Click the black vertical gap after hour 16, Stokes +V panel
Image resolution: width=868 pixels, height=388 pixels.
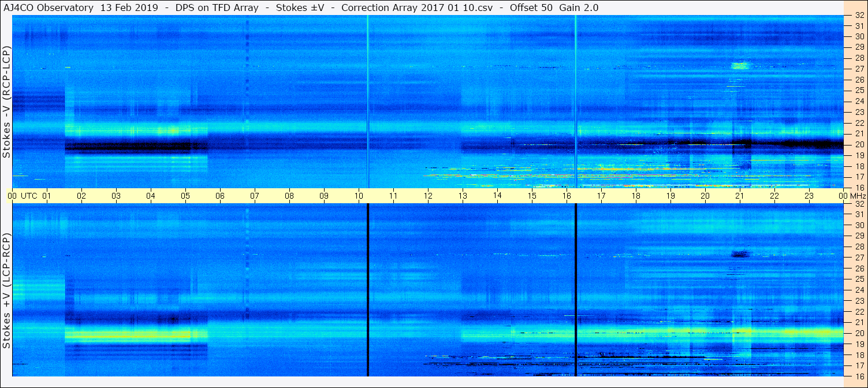(x=576, y=290)
